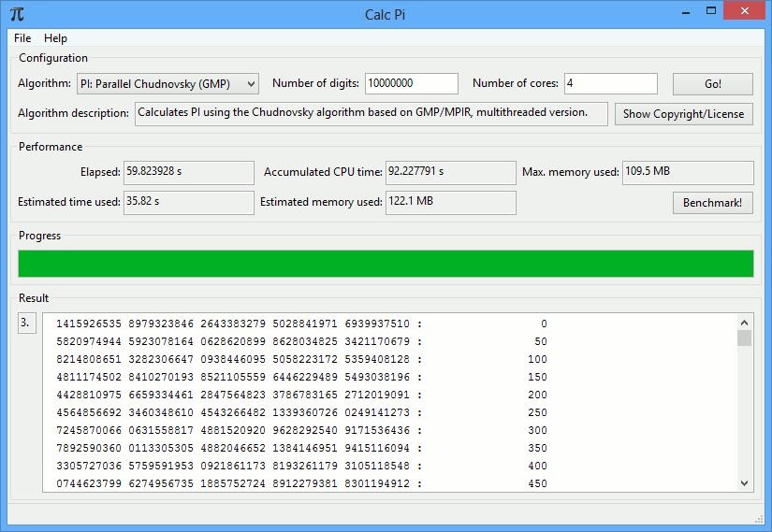Click digits row with offset 450

pyautogui.click(x=302, y=483)
